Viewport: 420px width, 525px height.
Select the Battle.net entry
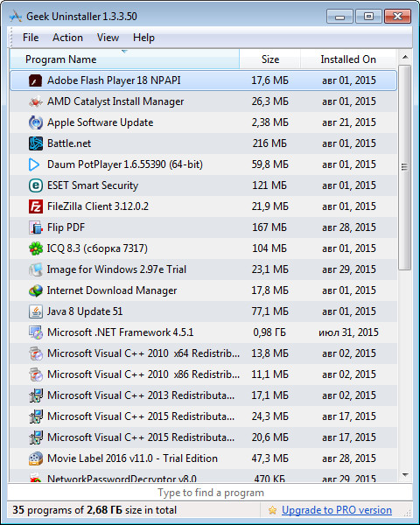203,143
